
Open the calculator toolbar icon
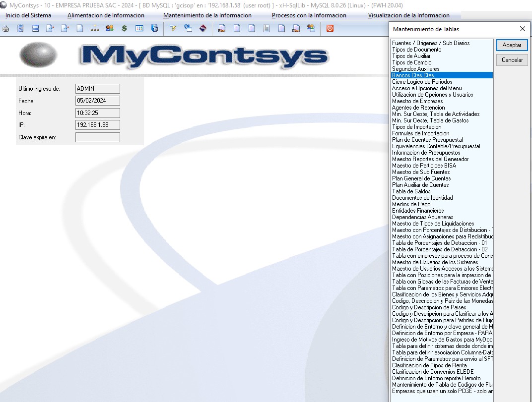coord(20,28)
